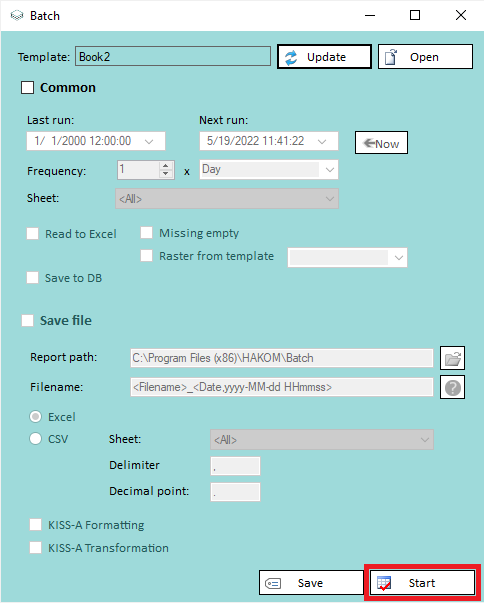
Task: Select the CSV radio button
Action: click(35, 439)
